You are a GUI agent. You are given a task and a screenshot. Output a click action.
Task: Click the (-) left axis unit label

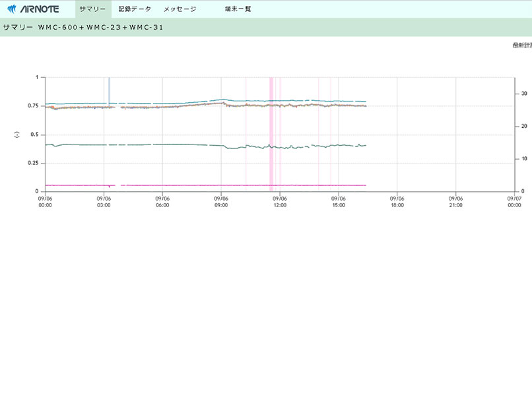pos(17,135)
